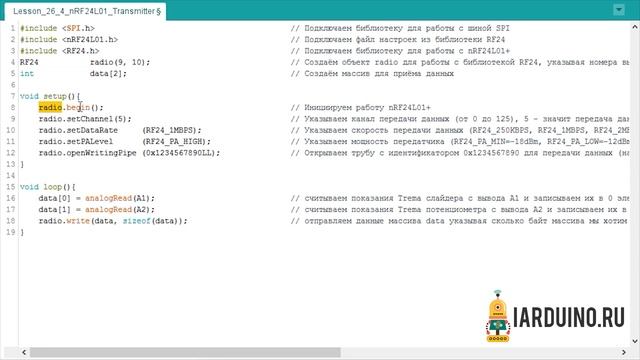Click on radio.setChannel(5); line
Image resolution: width=640 pixels, height=360 pixels.
[85, 119]
